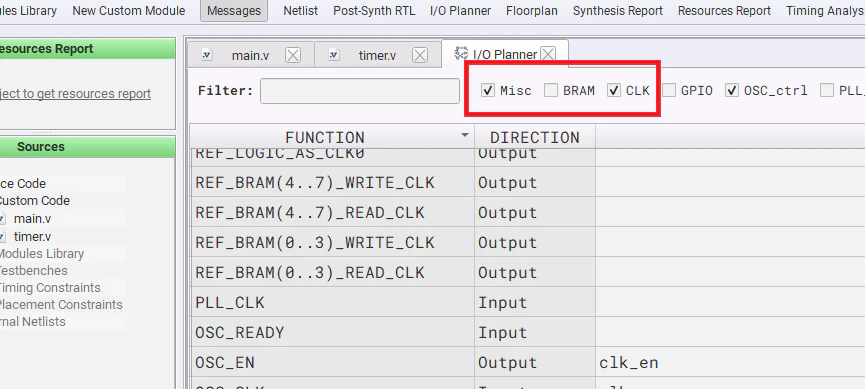
Task: Enable the GPIO filter checkbox
Action: [x=669, y=90]
